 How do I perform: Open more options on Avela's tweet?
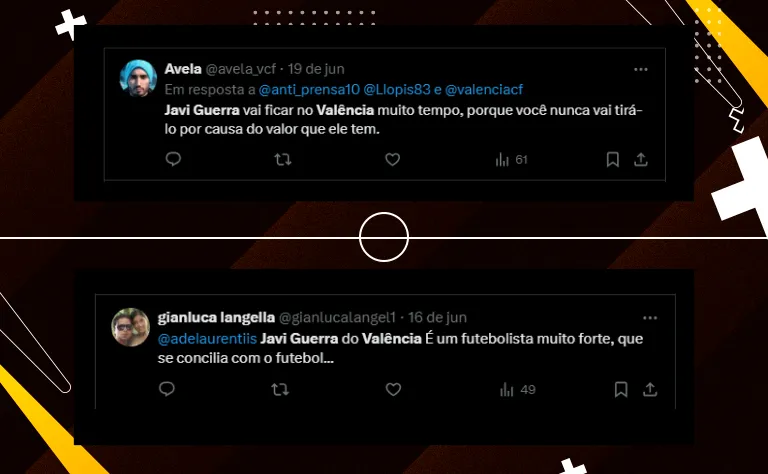tap(641, 70)
